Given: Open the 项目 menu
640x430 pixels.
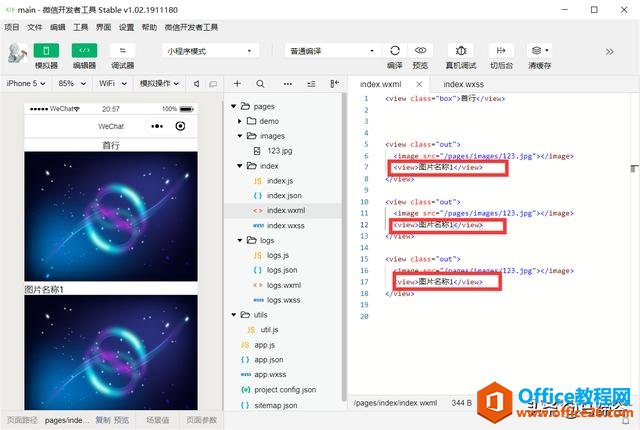Looking at the screenshot, I should coord(12,27).
